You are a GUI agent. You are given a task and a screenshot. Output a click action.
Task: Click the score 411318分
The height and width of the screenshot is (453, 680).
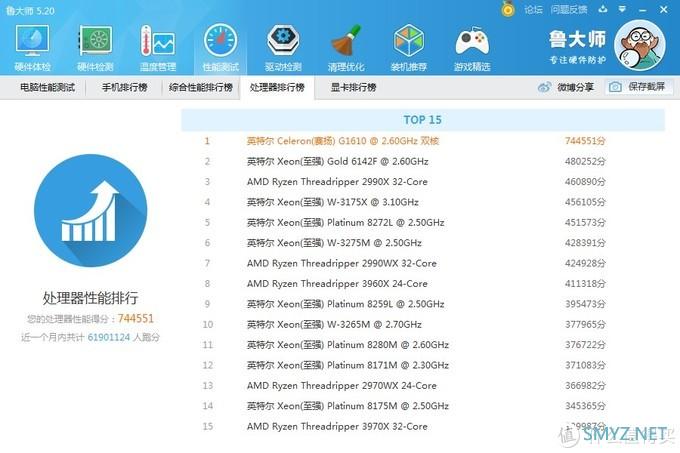click(x=585, y=284)
